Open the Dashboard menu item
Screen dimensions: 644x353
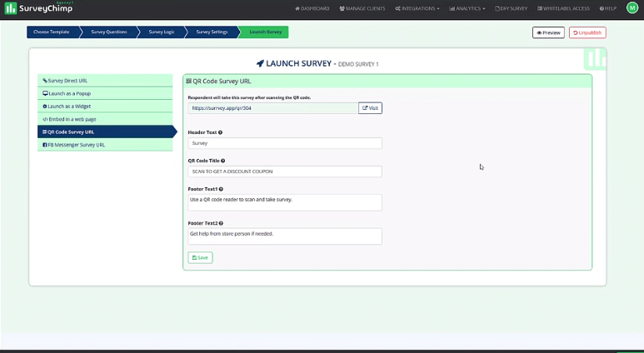[x=312, y=8]
